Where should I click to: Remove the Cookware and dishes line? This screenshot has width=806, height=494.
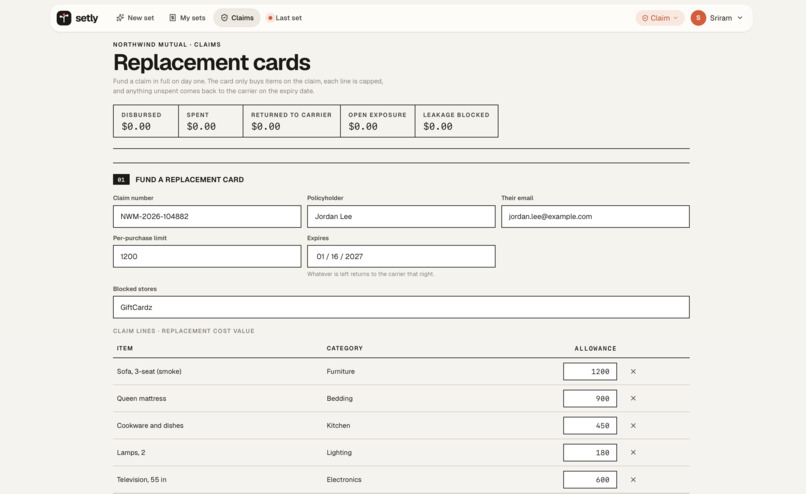[x=633, y=426]
